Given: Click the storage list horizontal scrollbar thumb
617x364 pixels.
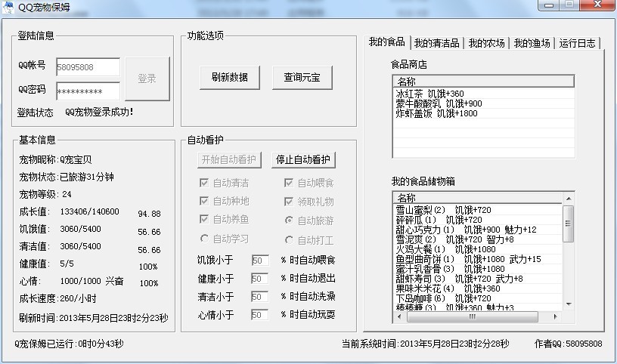Looking at the screenshot, I should (x=472, y=316).
